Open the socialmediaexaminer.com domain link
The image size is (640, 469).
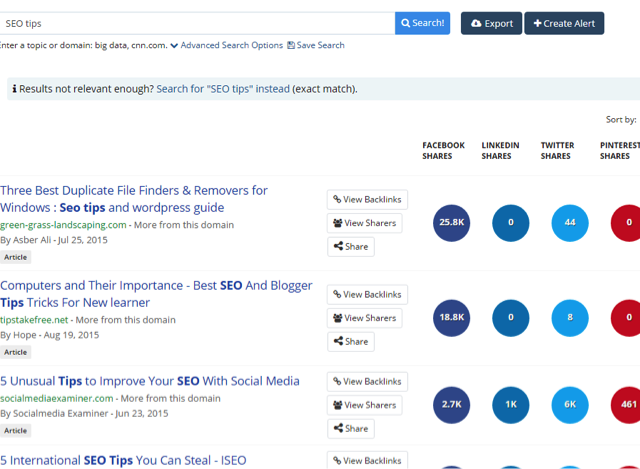pos(57,398)
